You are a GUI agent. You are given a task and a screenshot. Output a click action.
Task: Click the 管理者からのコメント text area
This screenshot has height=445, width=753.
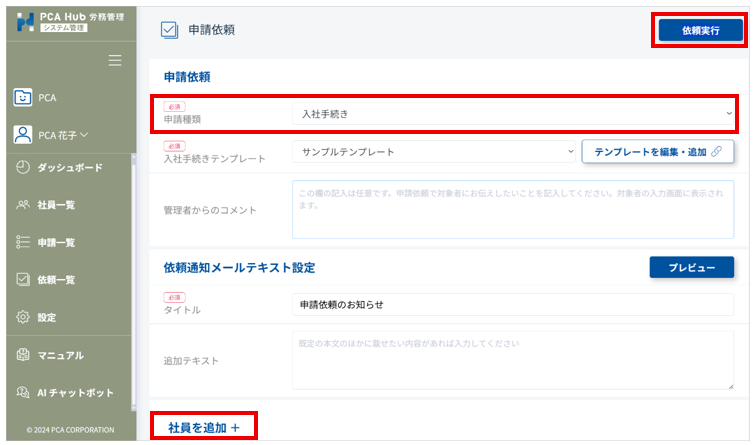coord(512,209)
